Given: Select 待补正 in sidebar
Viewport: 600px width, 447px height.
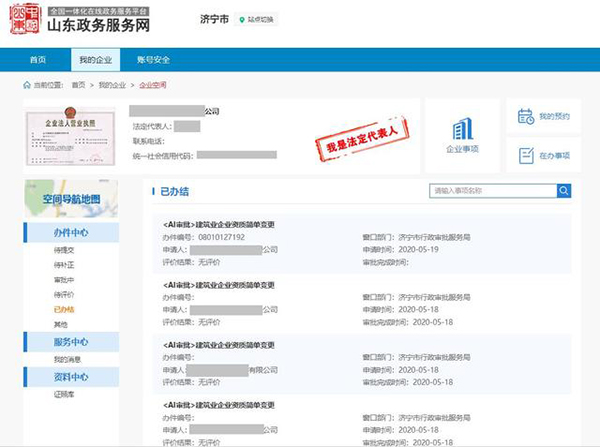Looking at the screenshot, I should click(64, 265).
